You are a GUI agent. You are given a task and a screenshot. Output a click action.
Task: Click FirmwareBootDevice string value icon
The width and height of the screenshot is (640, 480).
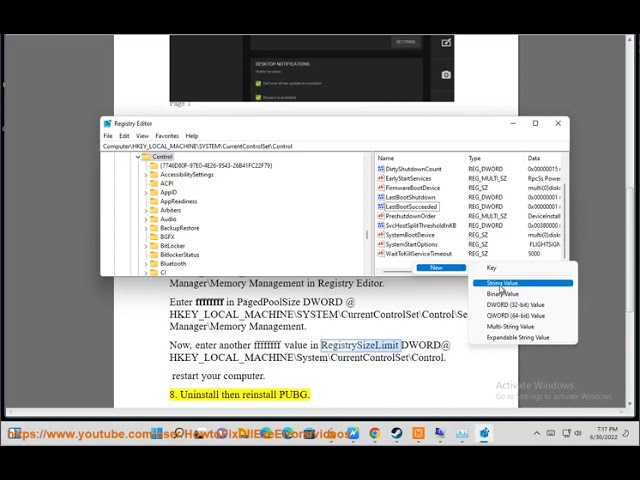point(381,188)
